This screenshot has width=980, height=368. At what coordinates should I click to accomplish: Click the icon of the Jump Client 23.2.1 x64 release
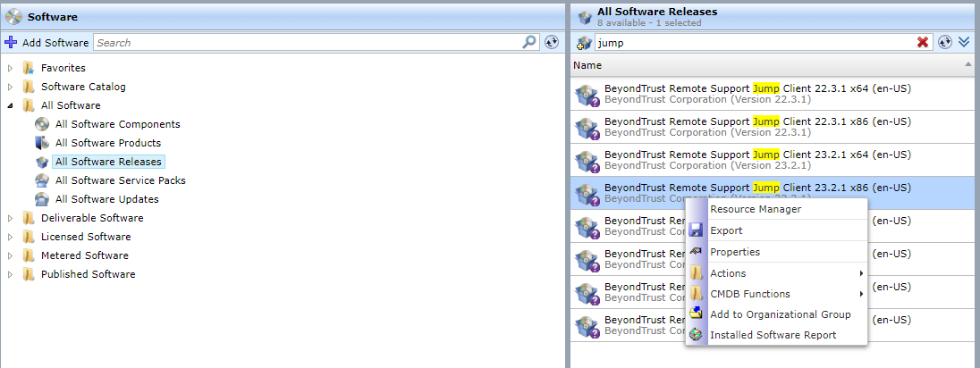(x=587, y=161)
